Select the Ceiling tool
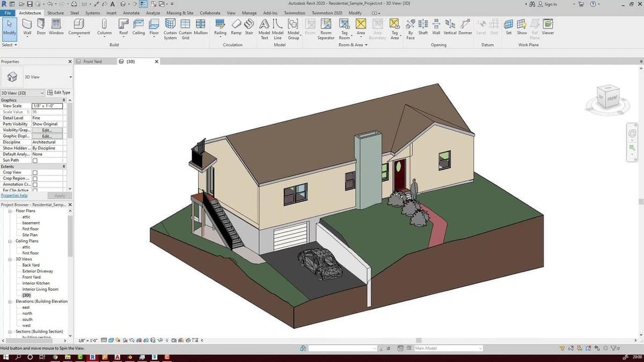Screen dimensions: 644x362 138,28
